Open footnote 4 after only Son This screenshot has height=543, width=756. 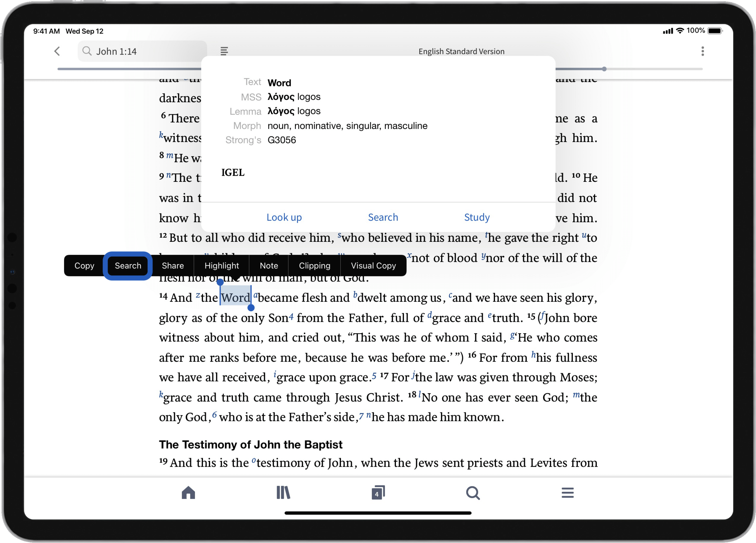coord(291,316)
